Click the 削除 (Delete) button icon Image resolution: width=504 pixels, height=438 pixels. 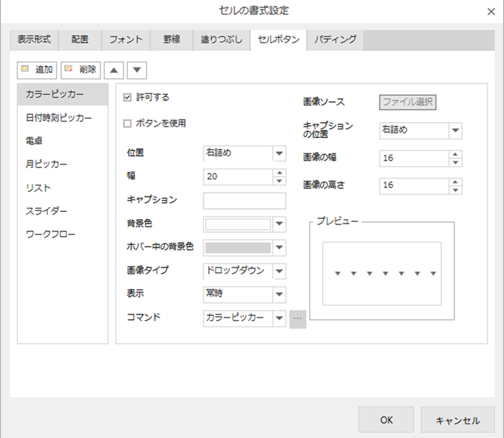[x=69, y=70]
